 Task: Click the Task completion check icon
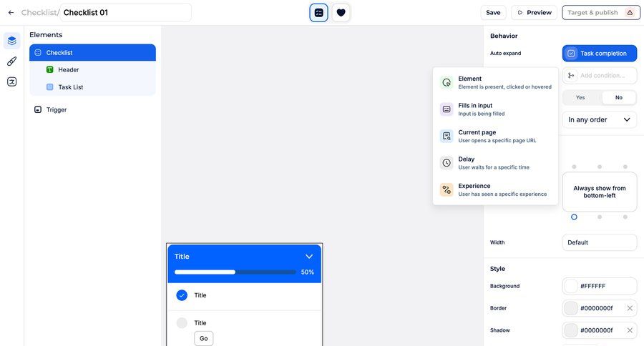(x=571, y=54)
